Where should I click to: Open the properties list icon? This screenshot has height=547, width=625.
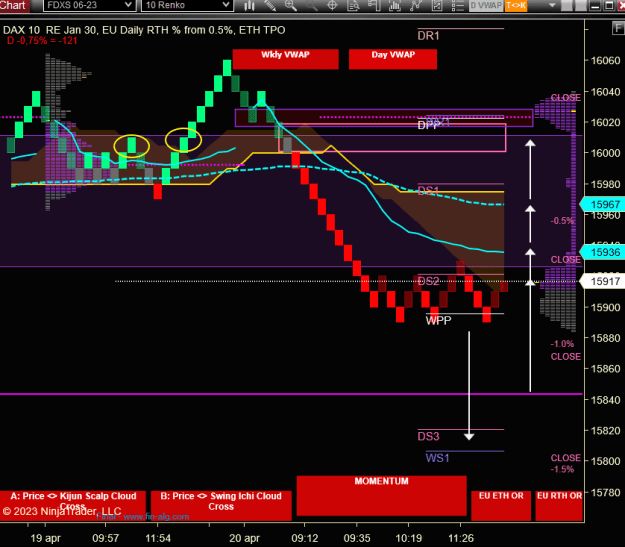(458, 5)
